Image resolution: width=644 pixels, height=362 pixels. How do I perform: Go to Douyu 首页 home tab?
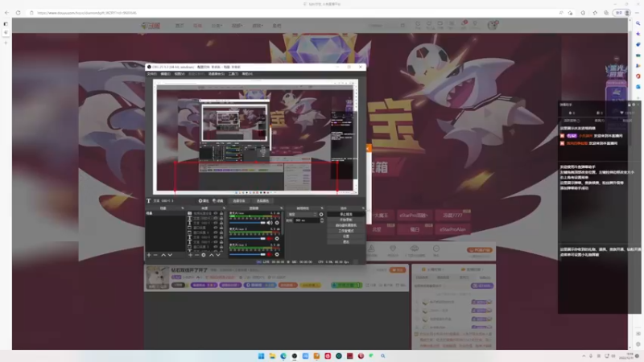[180, 26]
